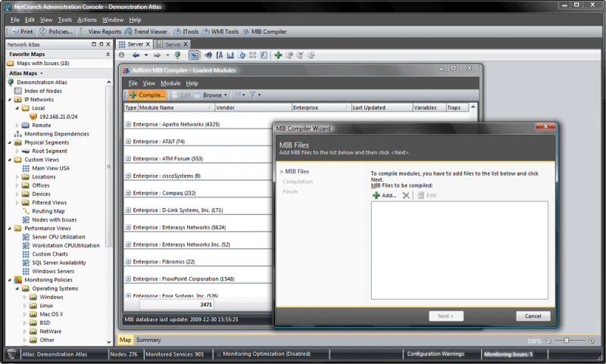The width and height of the screenshot is (606, 364).
Task: Click Last Updated column header
Action: (382, 107)
